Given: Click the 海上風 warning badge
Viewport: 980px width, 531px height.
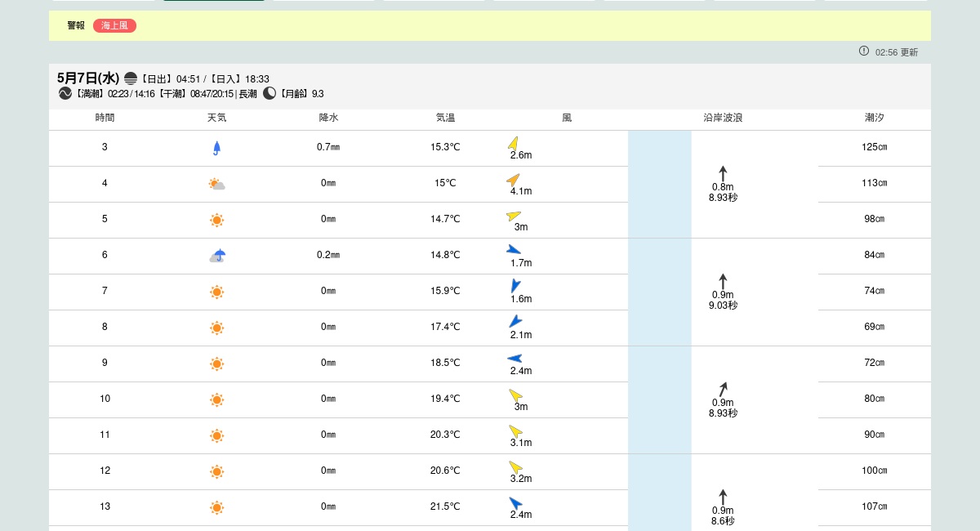Looking at the screenshot, I should (114, 25).
